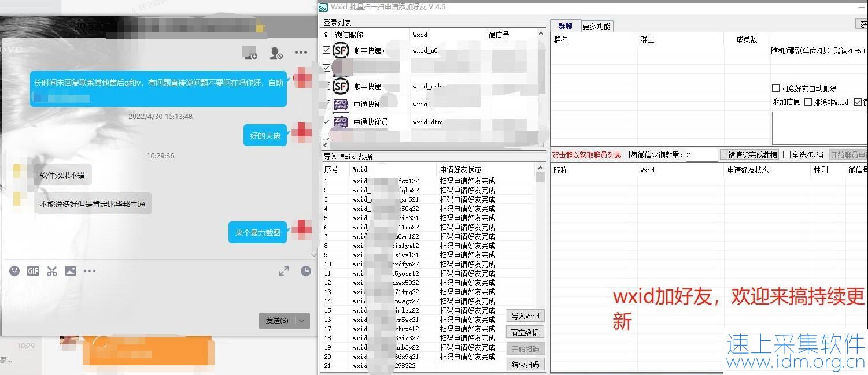Open the block contact icon in chat header
The width and height of the screenshot is (868, 375).
coord(276,53)
